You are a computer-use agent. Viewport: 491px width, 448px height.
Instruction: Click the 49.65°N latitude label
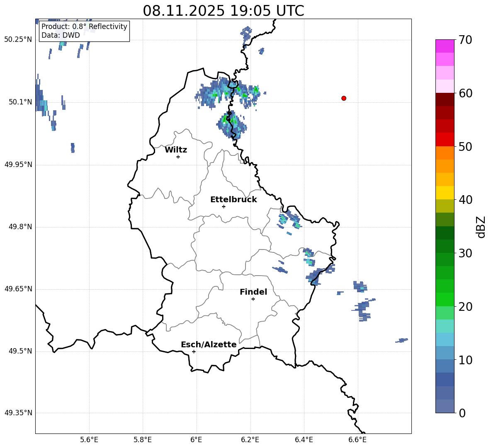click(x=18, y=289)
